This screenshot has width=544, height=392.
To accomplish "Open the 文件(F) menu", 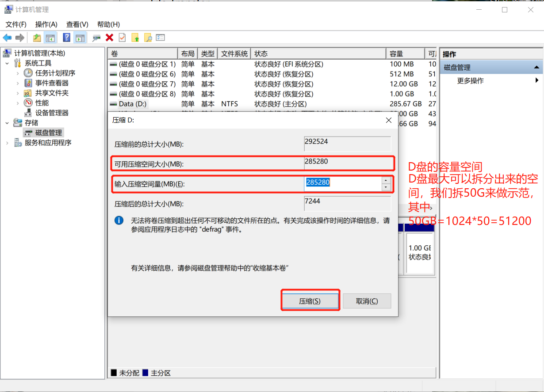I will pos(16,24).
